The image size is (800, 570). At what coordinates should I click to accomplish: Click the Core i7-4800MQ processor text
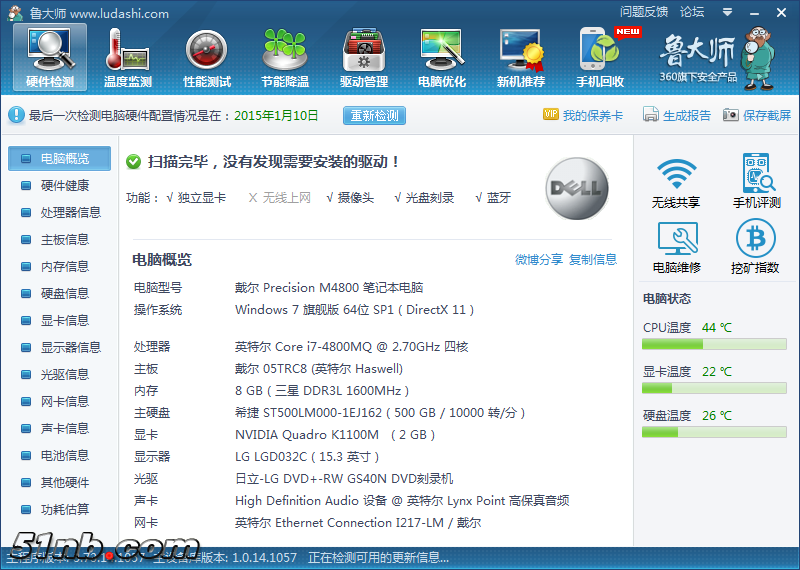(352, 347)
